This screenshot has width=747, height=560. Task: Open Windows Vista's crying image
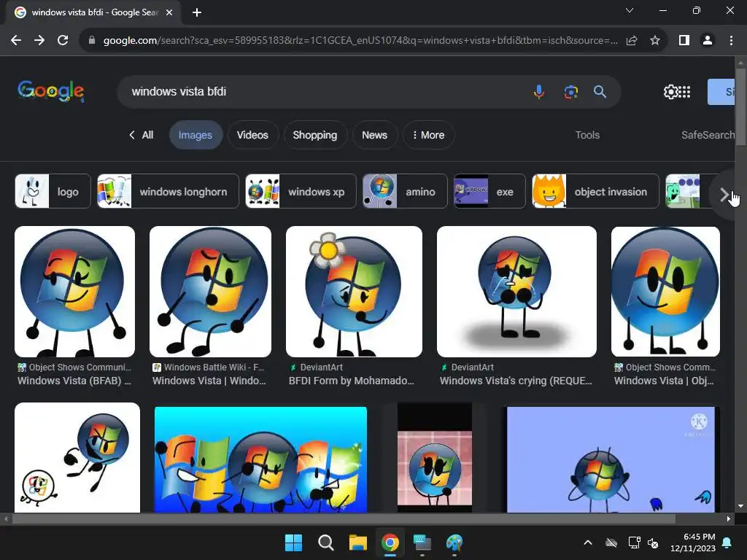pos(516,292)
